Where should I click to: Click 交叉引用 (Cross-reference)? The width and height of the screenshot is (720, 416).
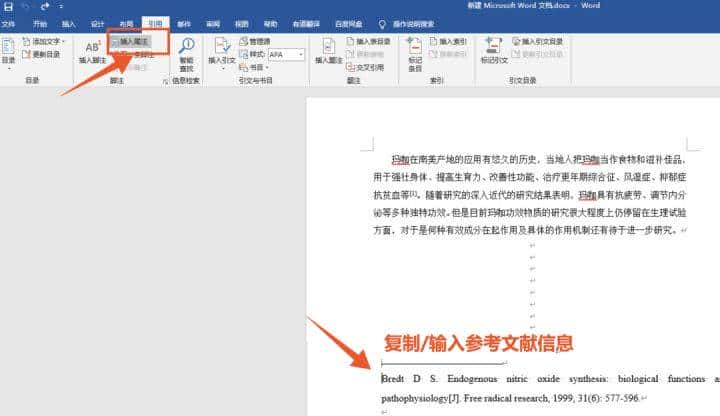click(x=365, y=67)
